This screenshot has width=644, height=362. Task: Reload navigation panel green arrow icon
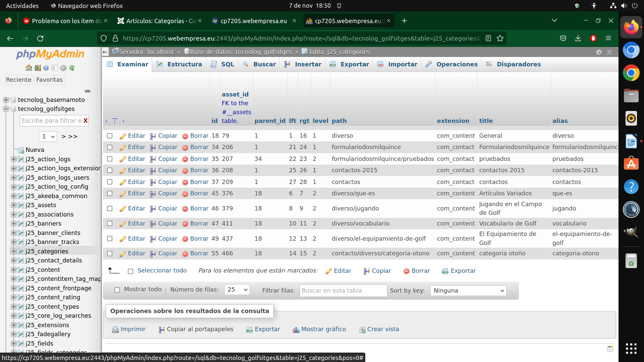(x=72, y=68)
